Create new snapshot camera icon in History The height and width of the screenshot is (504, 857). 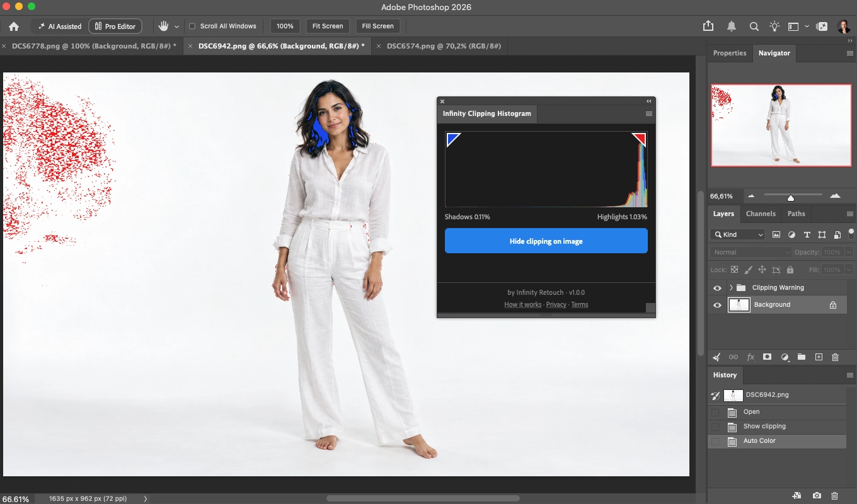coord(817,496)
